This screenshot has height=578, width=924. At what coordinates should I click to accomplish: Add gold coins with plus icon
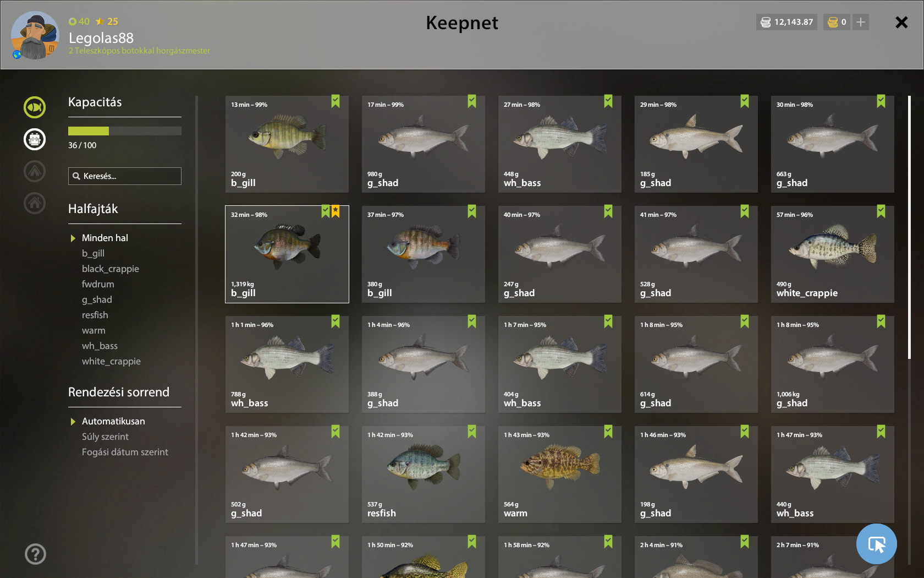861,22
